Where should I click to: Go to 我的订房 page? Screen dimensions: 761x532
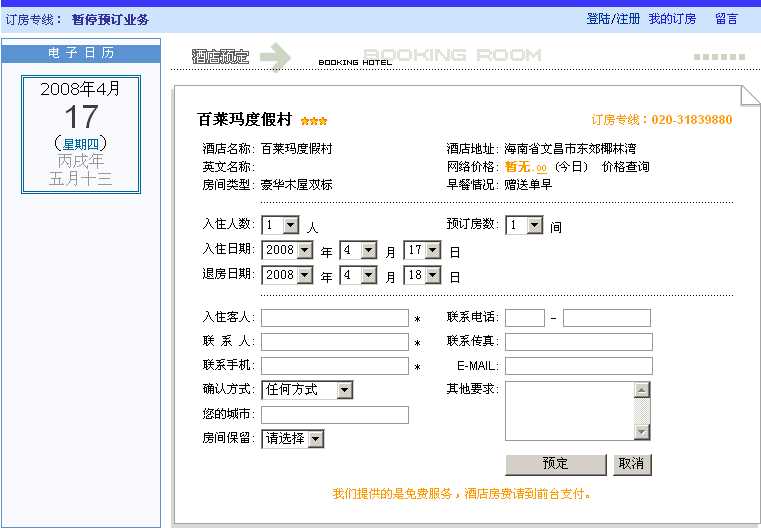point(672,19)
